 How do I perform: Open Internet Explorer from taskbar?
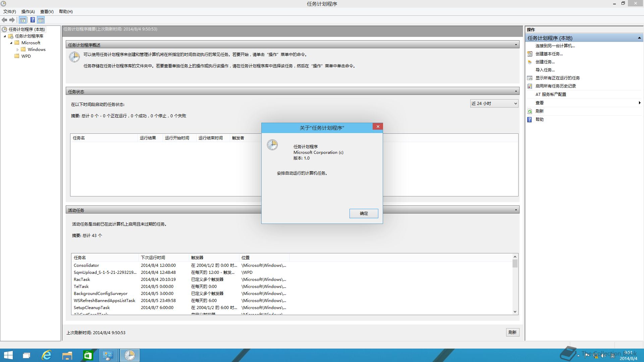tap(47, 355)
